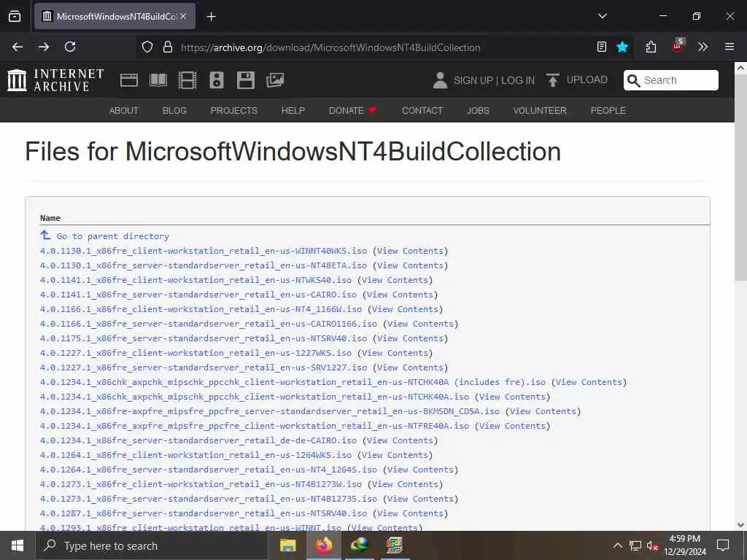Open 4.0.1141.1 CAIRO.iso link

tap(198, 295)
